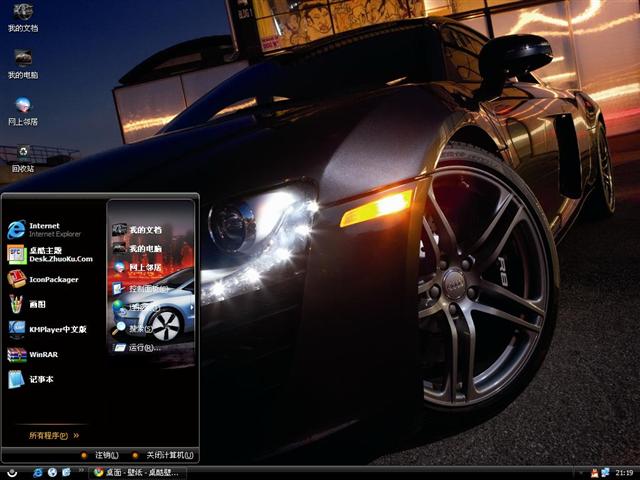The width and height of the screenshot is (640, 480).
Task: Open 搜索(S) search entry
Action: 133,328
